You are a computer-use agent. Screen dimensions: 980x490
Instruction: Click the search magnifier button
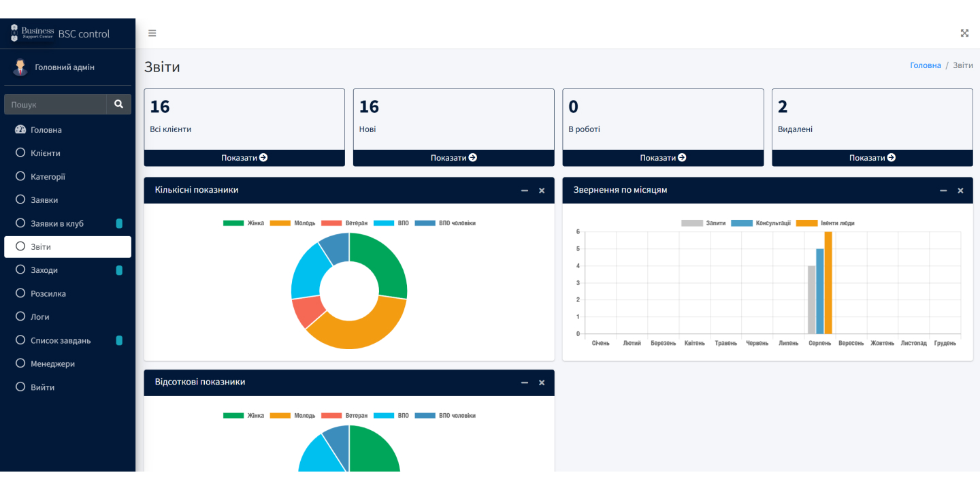tap(118, 104)
